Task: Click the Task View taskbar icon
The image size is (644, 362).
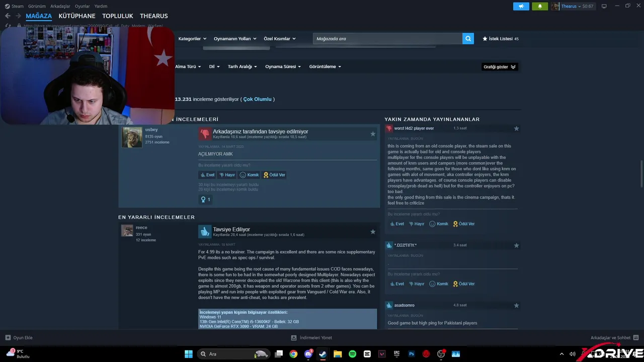Action: click(x=279, y=354)
